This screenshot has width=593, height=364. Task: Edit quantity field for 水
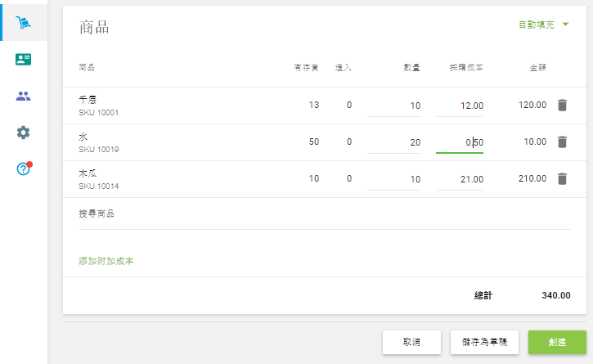(394, 142)
